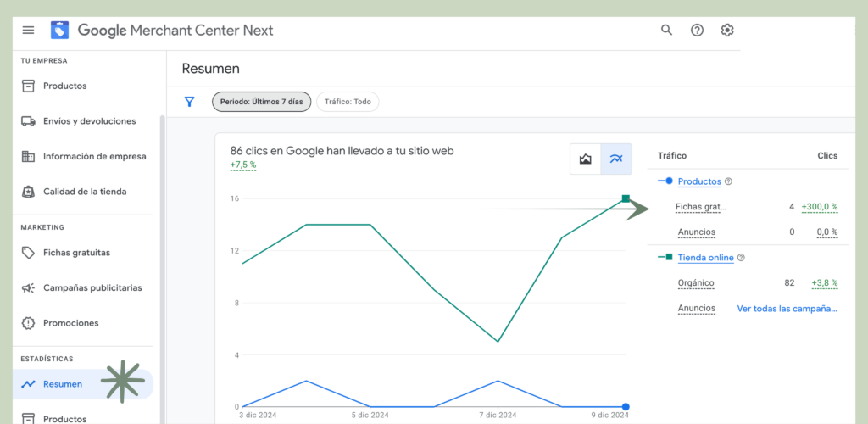Select Resumen in Estadísticas

coord(83,384)
